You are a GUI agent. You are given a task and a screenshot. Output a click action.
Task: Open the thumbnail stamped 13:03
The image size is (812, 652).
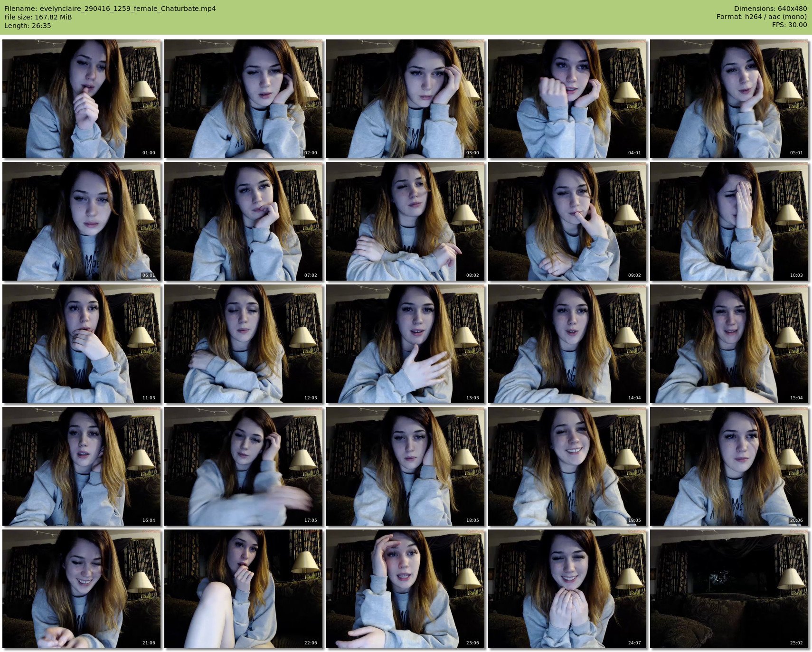[406, 344]
